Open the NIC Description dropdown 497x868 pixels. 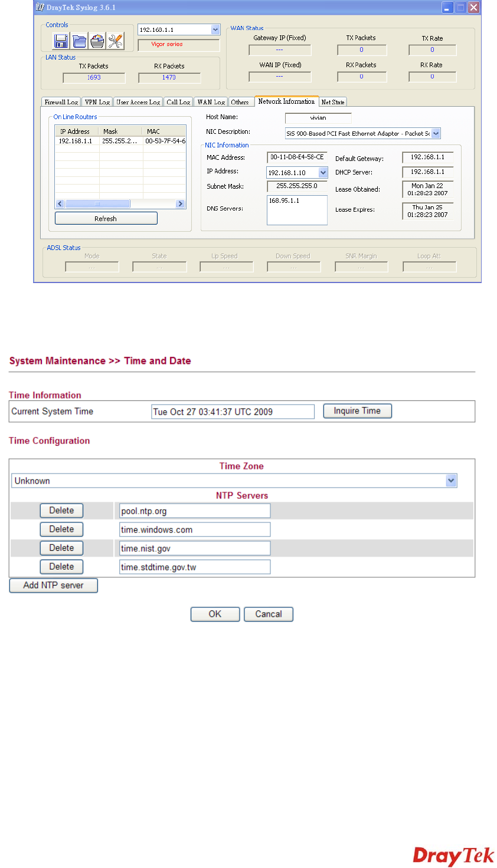436,134
